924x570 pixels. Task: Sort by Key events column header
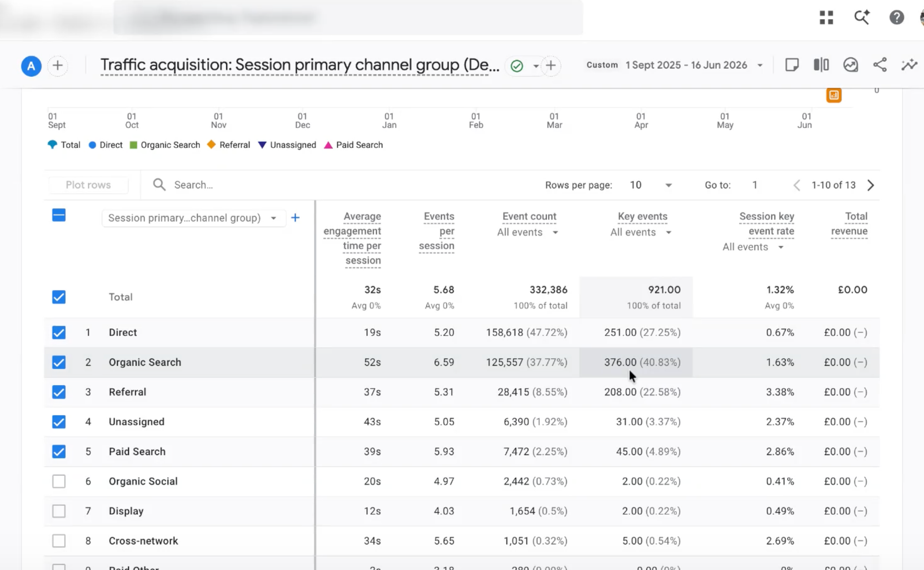[x=643, y=217]
